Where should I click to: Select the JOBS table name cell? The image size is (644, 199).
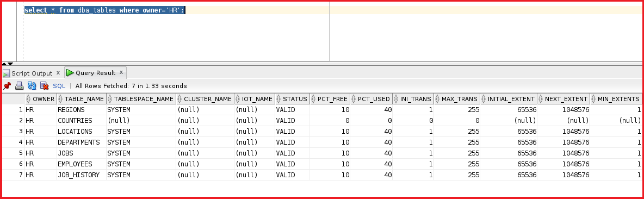click(82, 153)
